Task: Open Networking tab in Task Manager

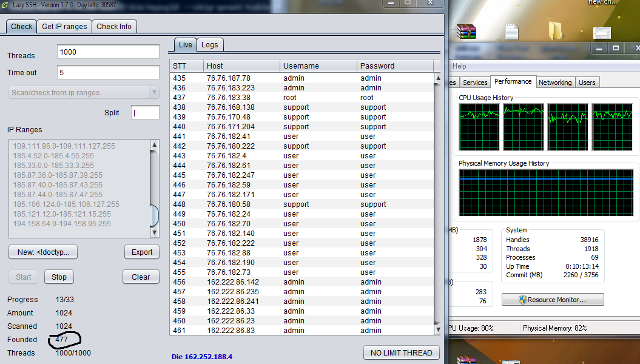Action: coord(555,83)
